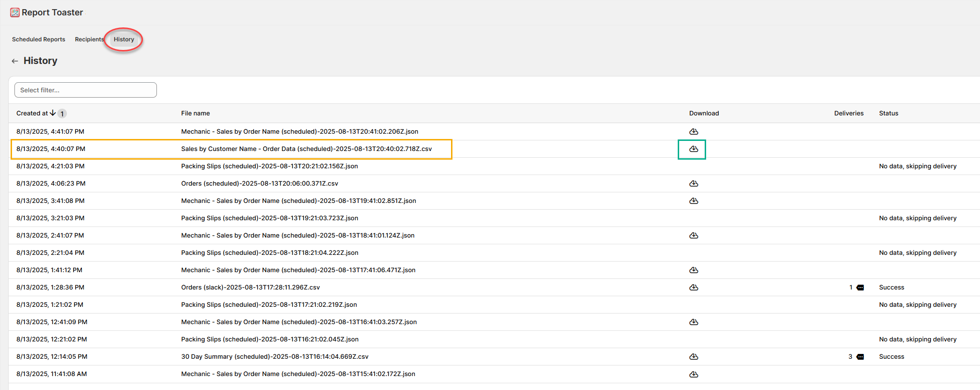Download the 3:41:08 PM Mechanic json report
980x390 pixels.
click(694, 201)
